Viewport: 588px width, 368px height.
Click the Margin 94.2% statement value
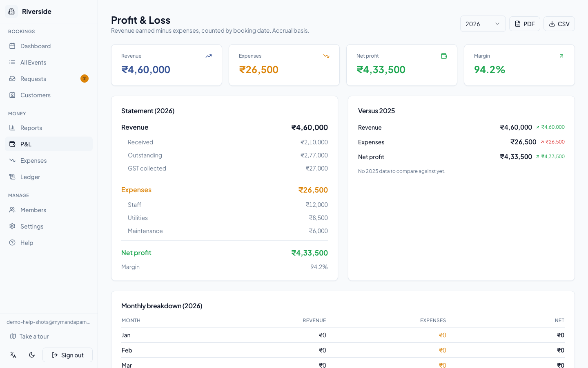(319, 267)
